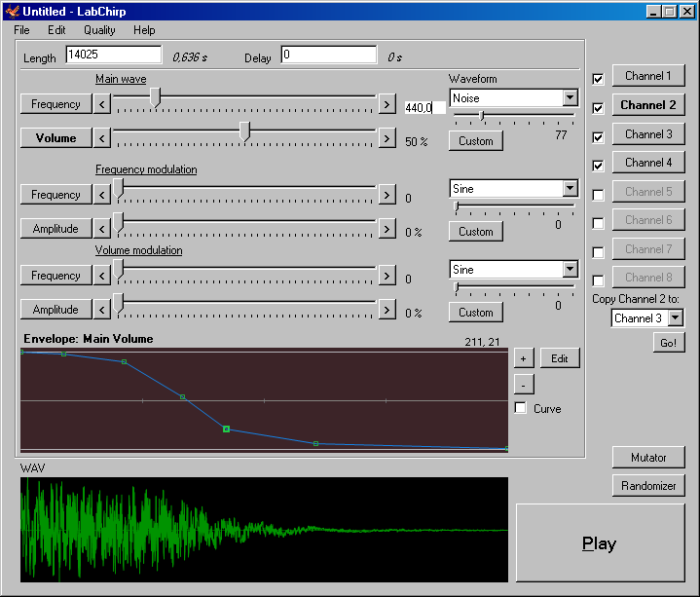
Task: Open the Main wave Waveform dropdown showing Noise
Action: coord(570,98)
